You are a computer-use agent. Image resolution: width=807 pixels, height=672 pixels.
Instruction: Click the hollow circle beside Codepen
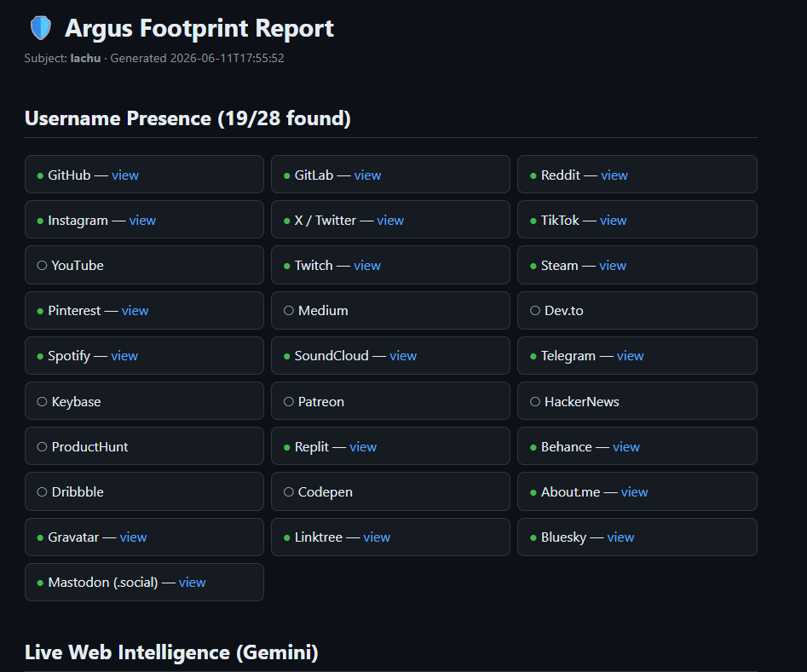[x=289, y=492]
